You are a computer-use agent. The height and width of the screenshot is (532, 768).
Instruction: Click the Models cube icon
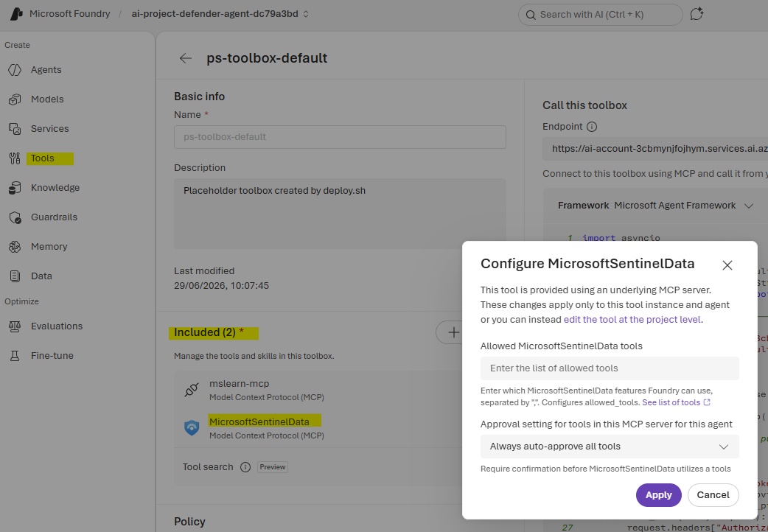(15, 99)
